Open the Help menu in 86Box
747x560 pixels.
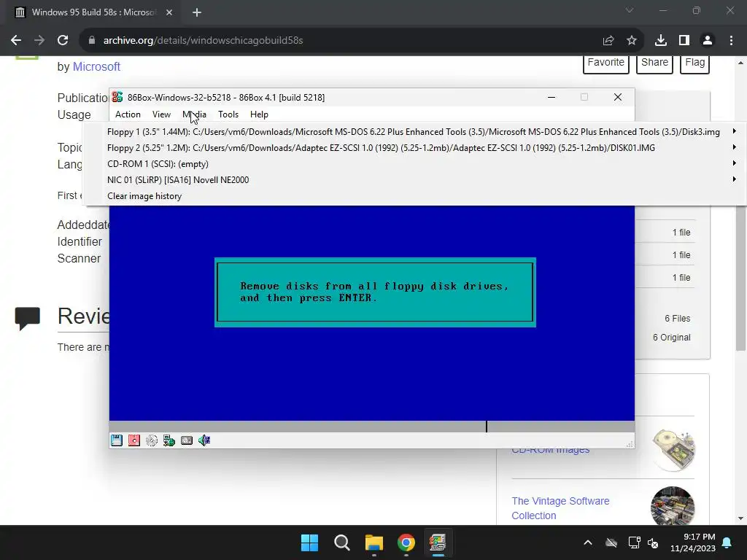(259, 114)
